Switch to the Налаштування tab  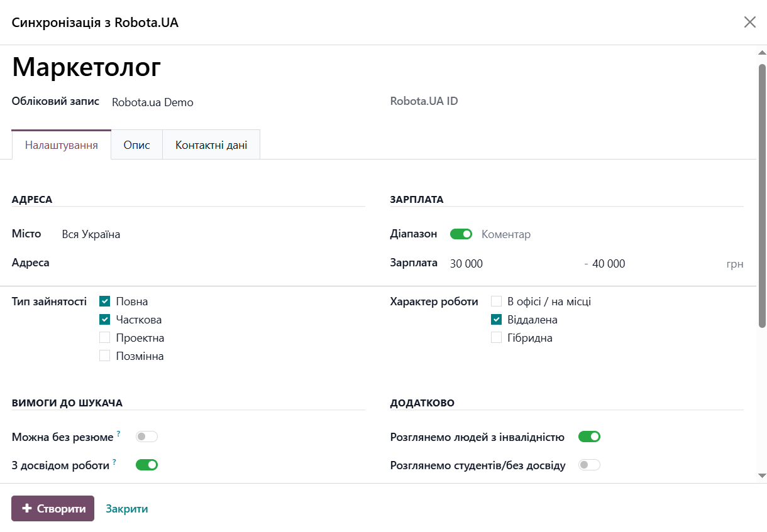pyautogui.click(x=62, y=144)
